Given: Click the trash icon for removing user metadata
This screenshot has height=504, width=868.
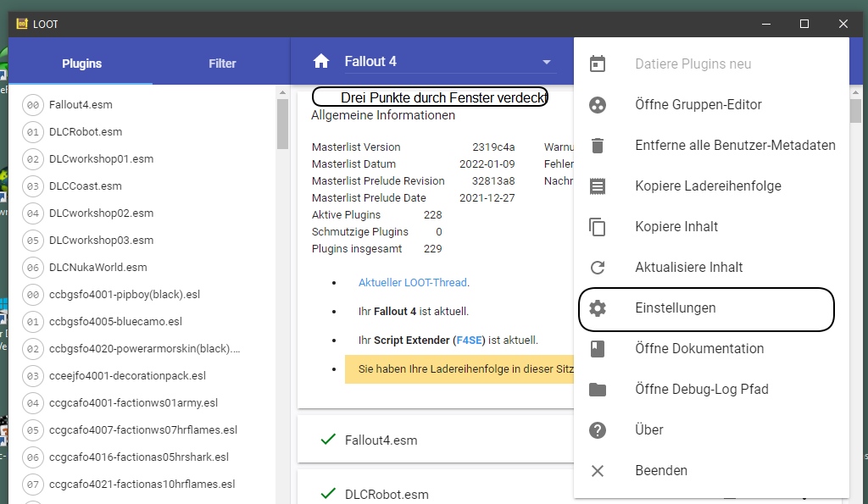Looking at the screenshot, I should tap(598, 146).
